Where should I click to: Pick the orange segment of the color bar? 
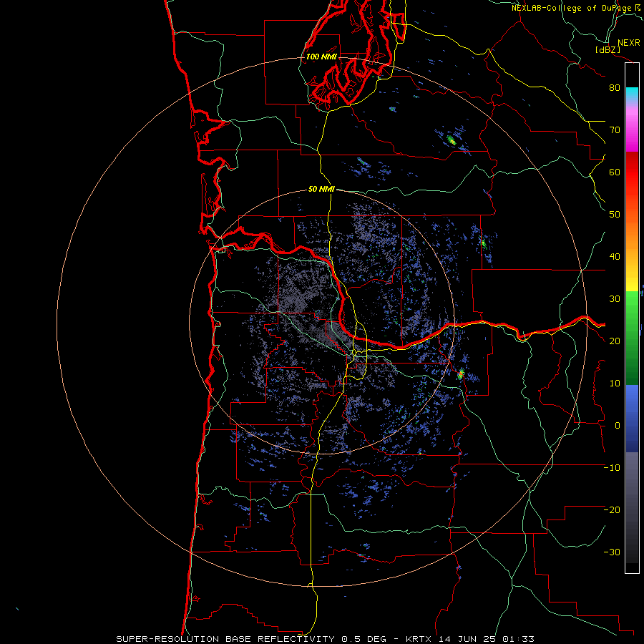pos(632,240)
